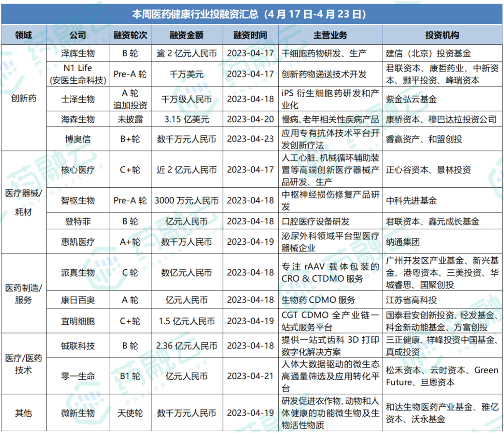Select the 海森生物 3.15 亿美元 amount
The image size is (504, 433).
(187, 120)
